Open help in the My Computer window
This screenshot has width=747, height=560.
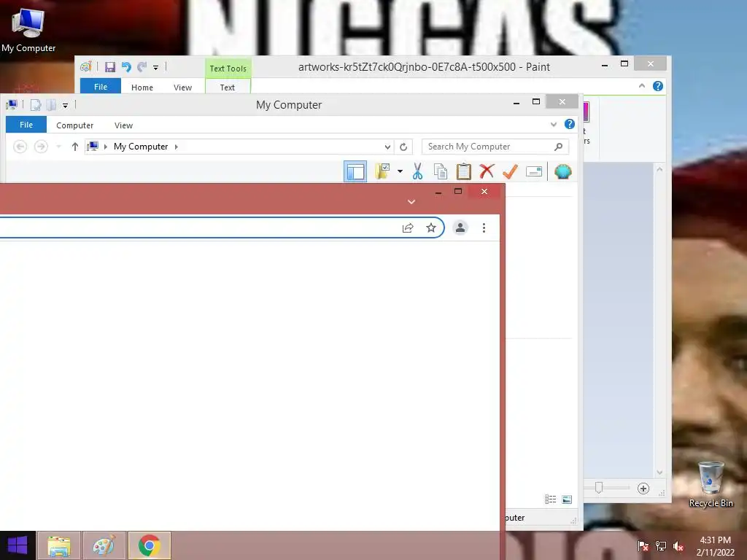point(569,124)
